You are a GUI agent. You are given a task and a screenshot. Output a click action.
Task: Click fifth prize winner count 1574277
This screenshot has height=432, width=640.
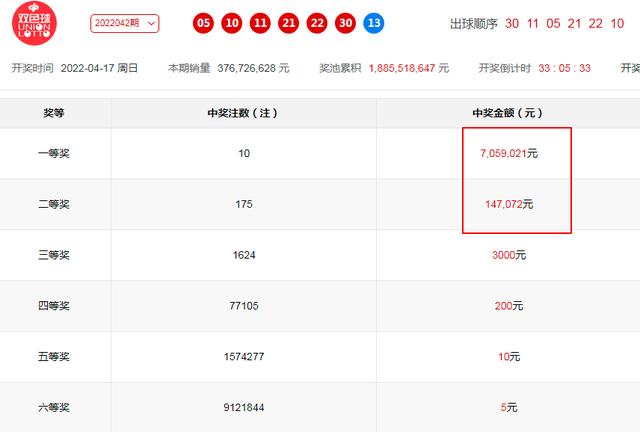(244, 356)
